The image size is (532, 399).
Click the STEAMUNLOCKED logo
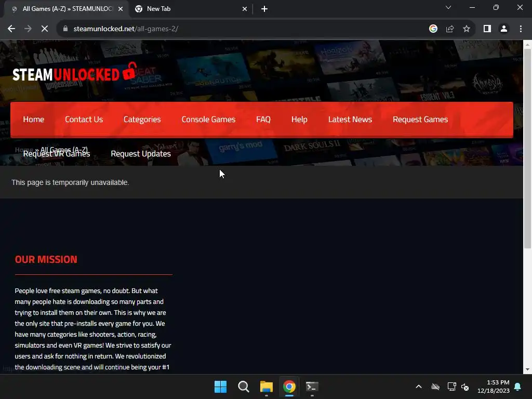(x=75, y=72)
